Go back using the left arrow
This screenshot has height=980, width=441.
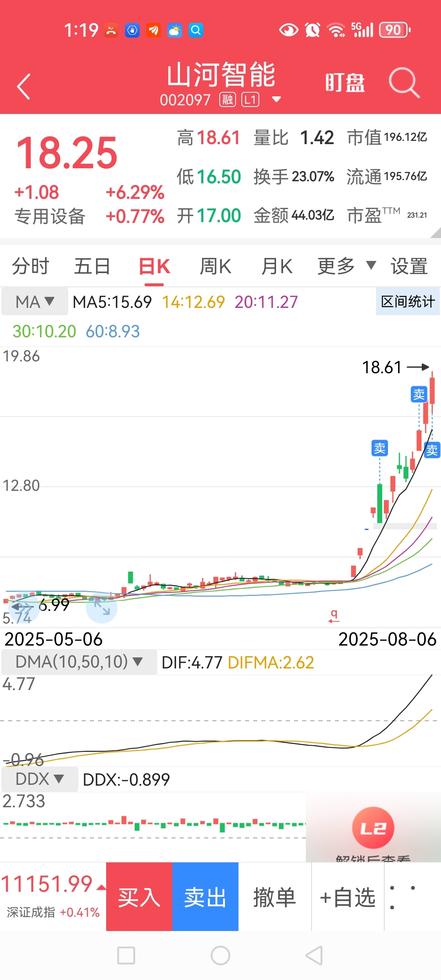click(24, 86)
